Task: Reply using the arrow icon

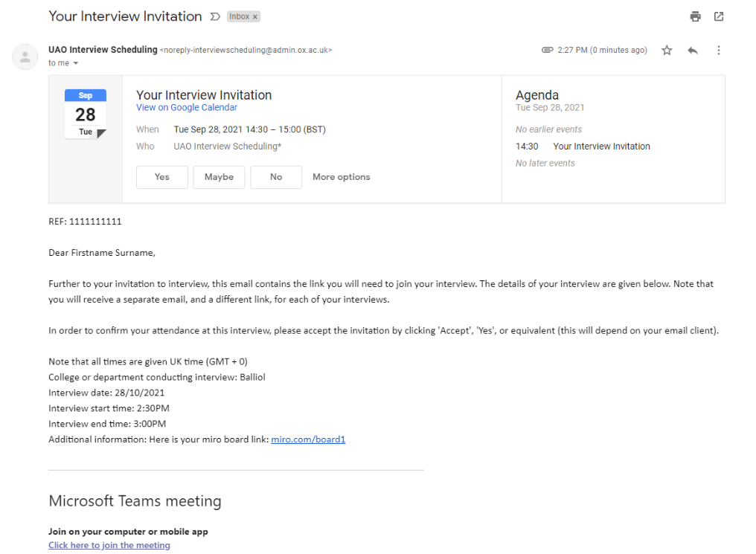Action: click(693, 50)
